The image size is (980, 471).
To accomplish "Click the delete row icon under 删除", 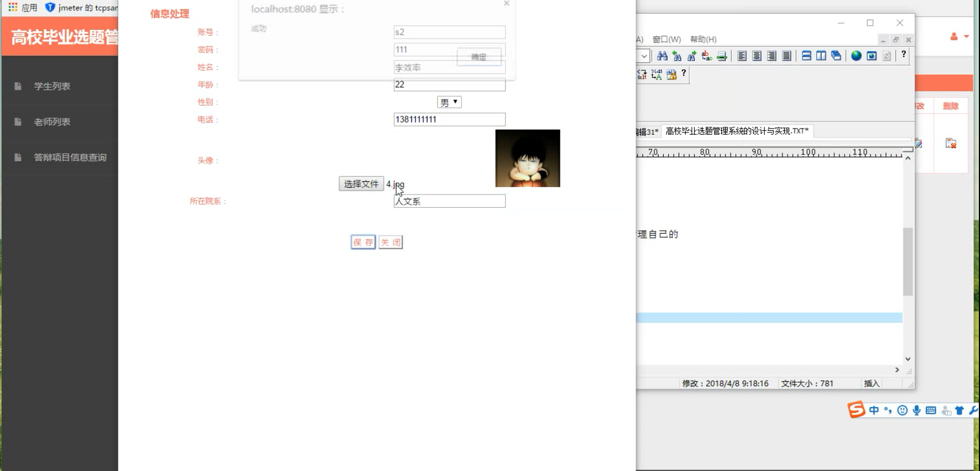I will [951, 143].
